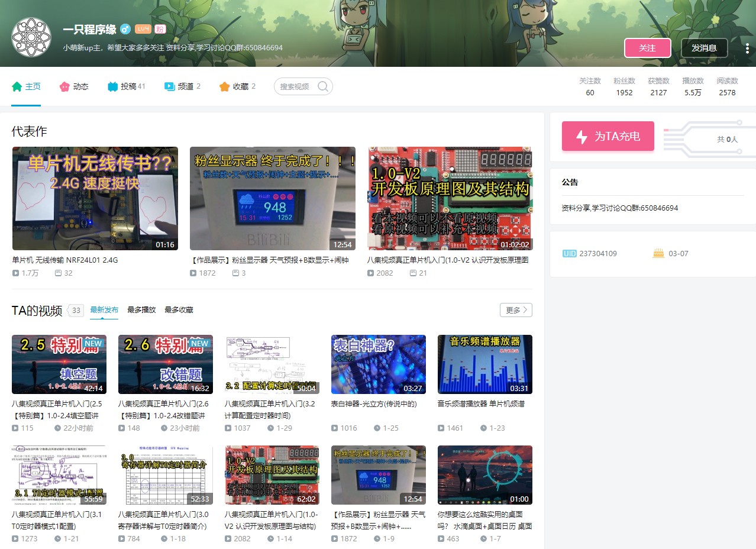Open the 62:02 开发板原理图 thumbnail in TA的视频
The width and height of the screenshot is (756, 549).
click(272, 475)
